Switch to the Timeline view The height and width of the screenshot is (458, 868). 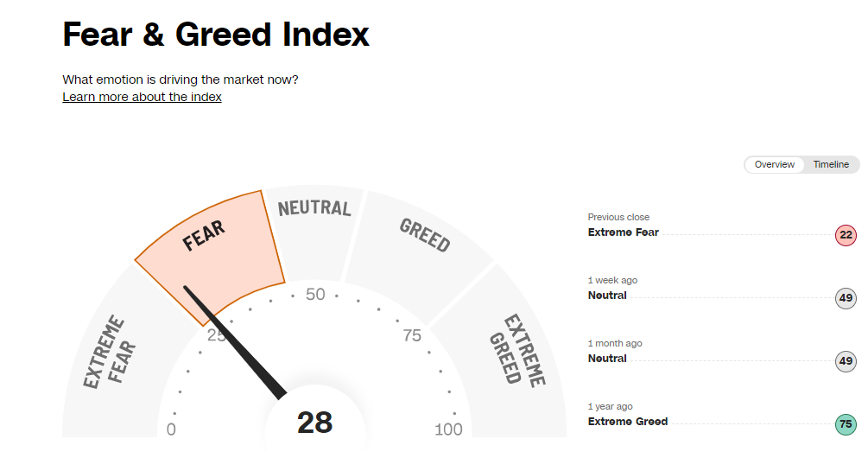[831, 164]
